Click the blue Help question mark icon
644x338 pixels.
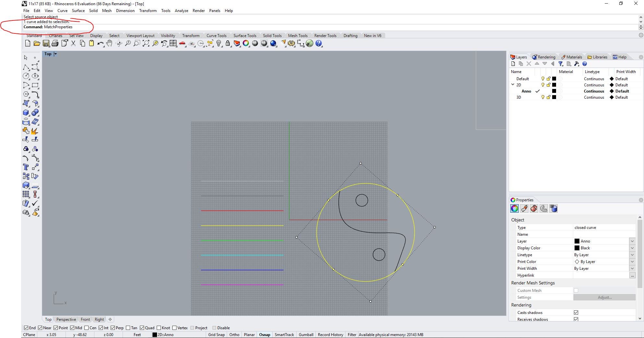click(319, 44)
